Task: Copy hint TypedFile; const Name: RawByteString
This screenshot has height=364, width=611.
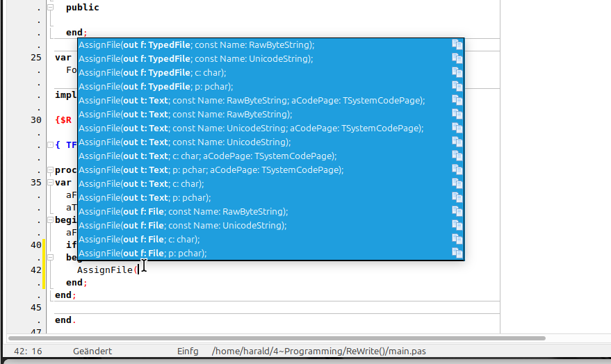Action: pos(457,44)
